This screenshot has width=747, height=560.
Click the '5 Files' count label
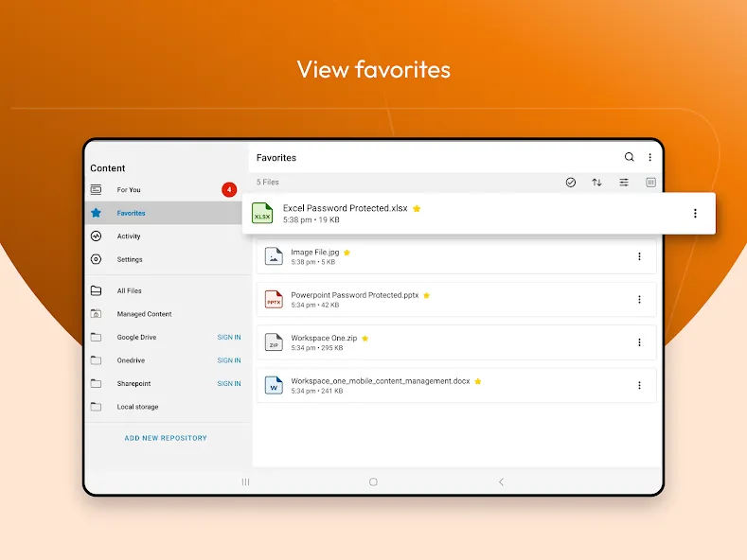pyautogui.click(x=268, y=183)
